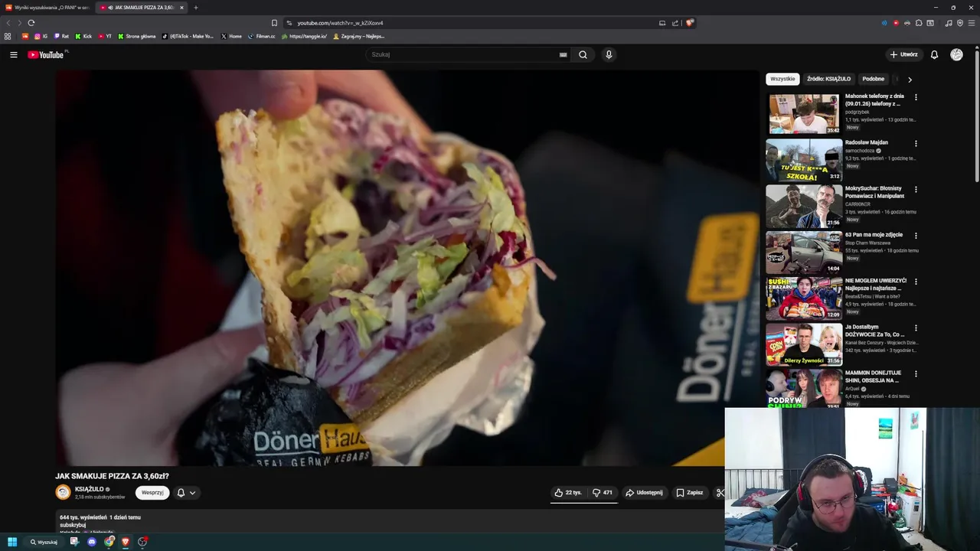The height and width of the screenshot is (551, 980).
Task: Click the Windows taskbar Wyszukaj search box
Action: (44, 542)
